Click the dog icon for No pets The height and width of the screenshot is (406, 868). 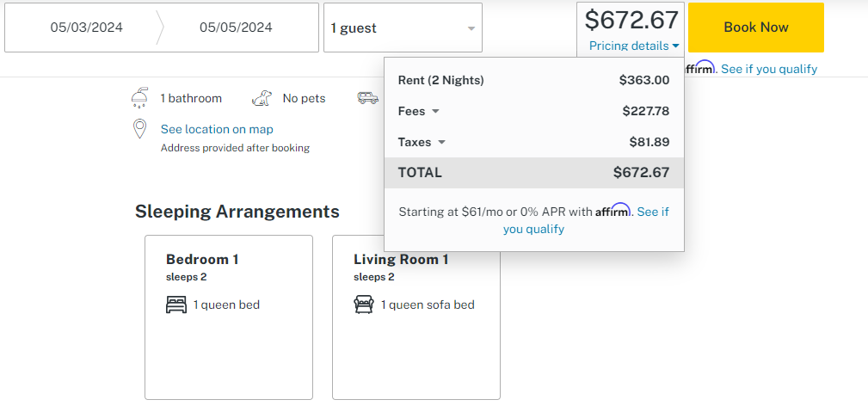point(262,98)
